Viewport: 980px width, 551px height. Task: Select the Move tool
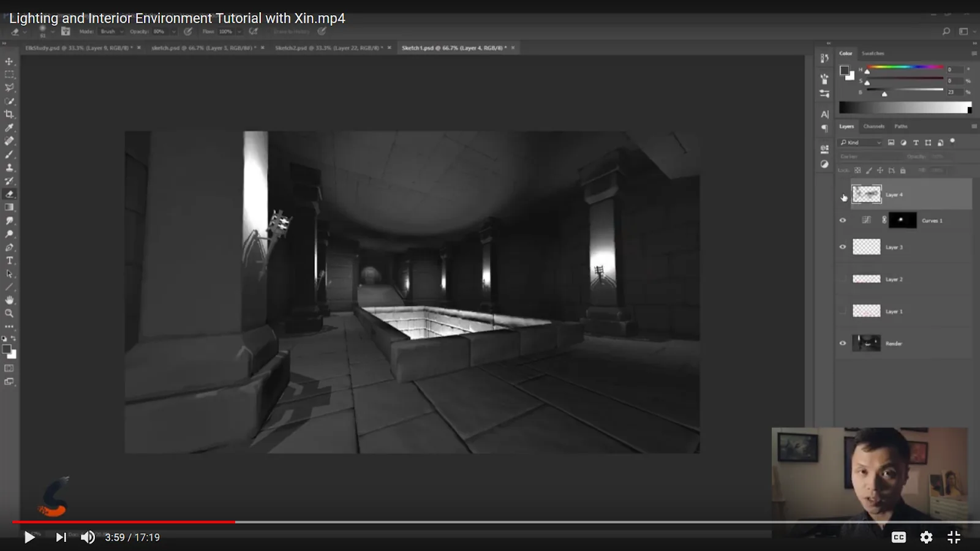tap(9, 62)
